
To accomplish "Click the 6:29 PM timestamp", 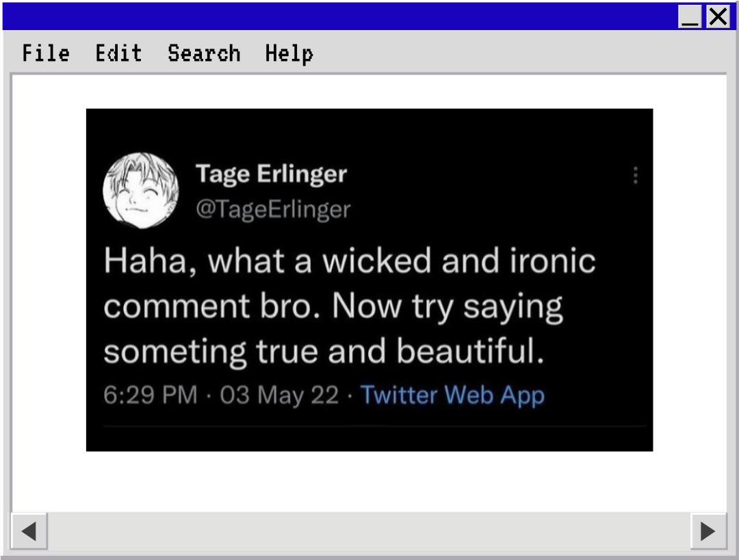I will [151, 395].
